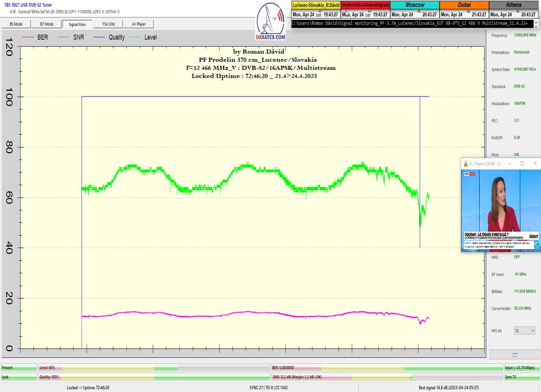This screenshot has height=392, width=541.
Task: Click the SNR 12,2 dB margin bar
Action: [386, 377]
